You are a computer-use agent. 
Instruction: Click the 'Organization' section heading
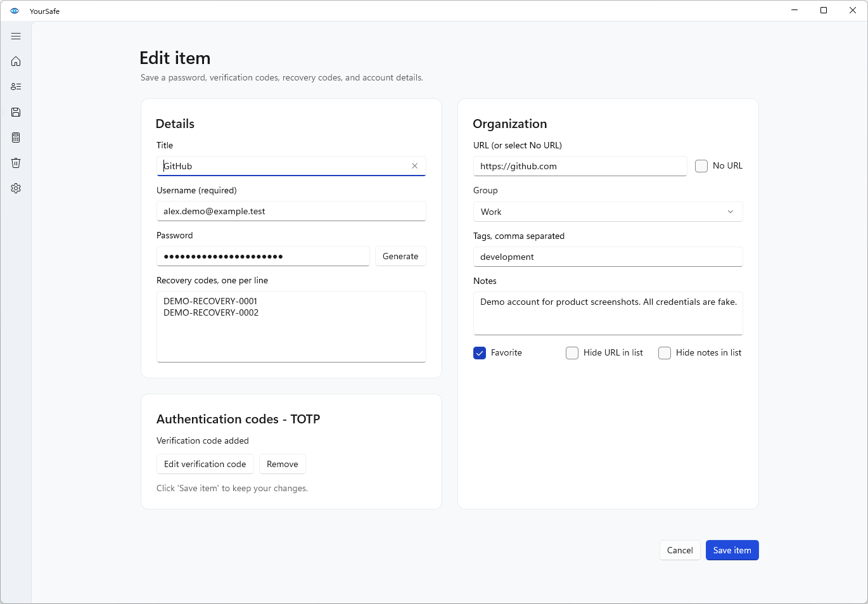pyautogui.click(x=510, y=124)
